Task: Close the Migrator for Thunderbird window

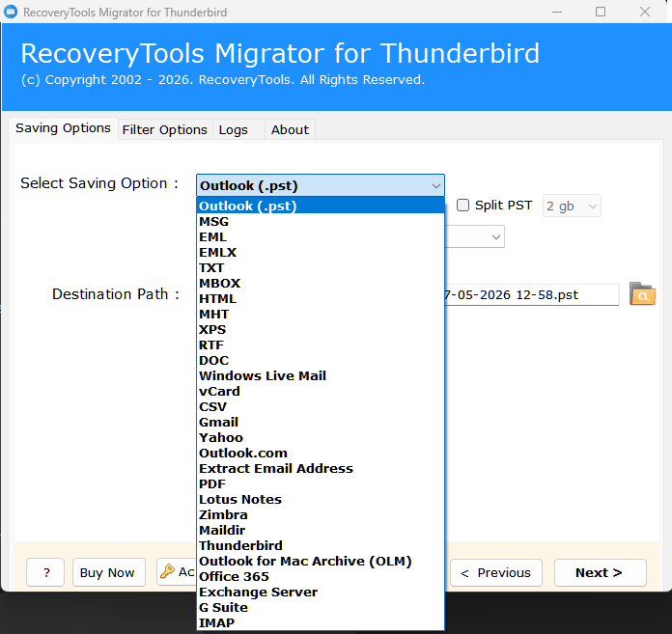Action: (x=645, y=12)
